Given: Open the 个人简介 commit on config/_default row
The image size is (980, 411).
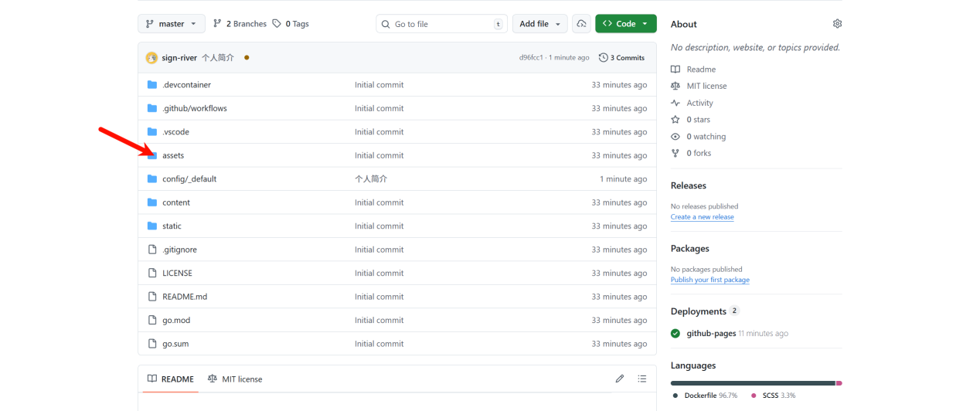Looking at the screenshot, I should coord(371,179).
